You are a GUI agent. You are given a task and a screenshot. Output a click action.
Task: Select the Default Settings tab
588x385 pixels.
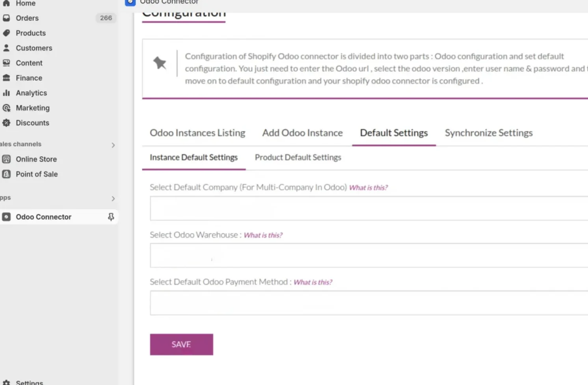[394, 133]
